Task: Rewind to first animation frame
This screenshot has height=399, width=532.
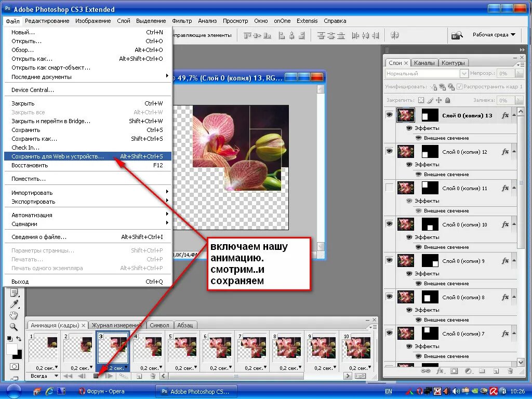Action: 68,376
